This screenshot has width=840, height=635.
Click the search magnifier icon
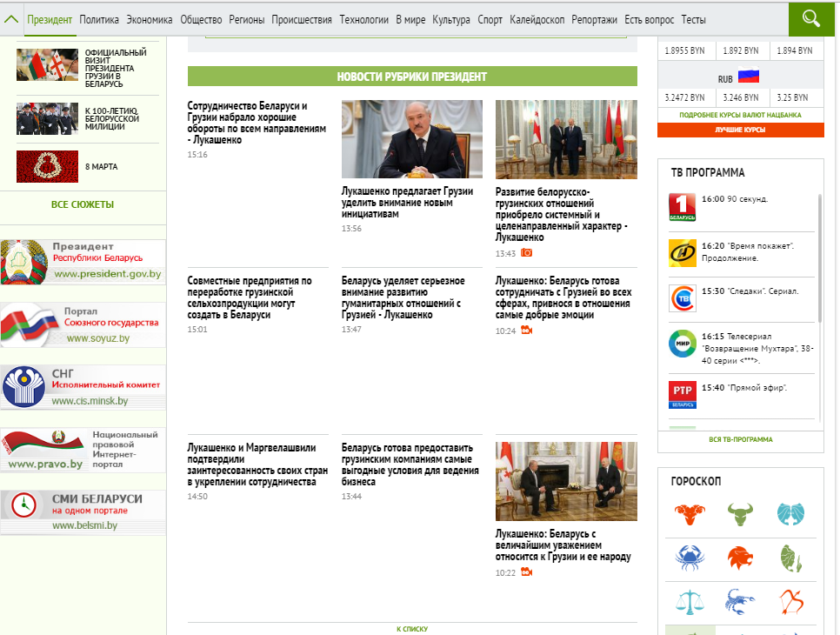pos(811,18)
